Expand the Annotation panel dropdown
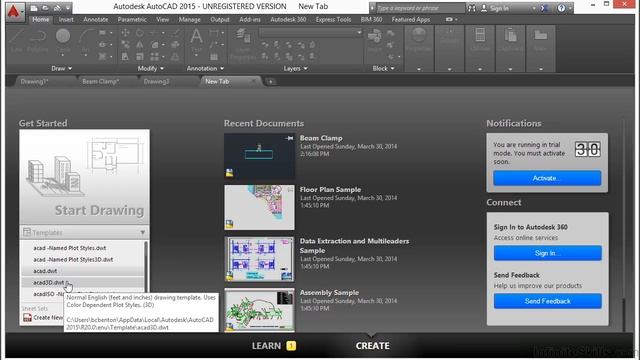The width and height of the screenshot is (640, 360). pos(205,69)
